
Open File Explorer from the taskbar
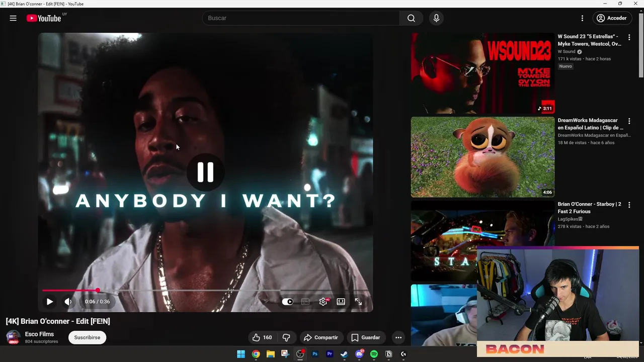pyautogui.click(x=271, y=354)
